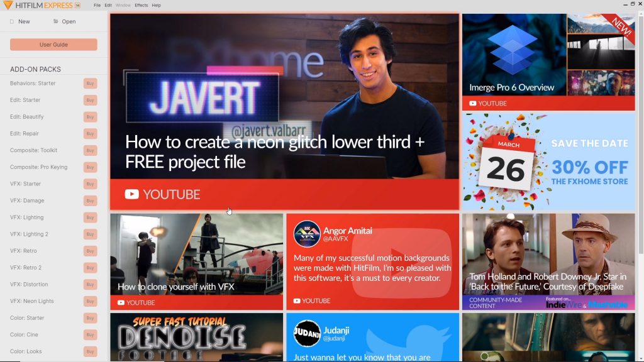644x362 pixels.
Task: Buy the Behaviors: Starter pack
Action: pyautogui.click(x=91, y=84)
